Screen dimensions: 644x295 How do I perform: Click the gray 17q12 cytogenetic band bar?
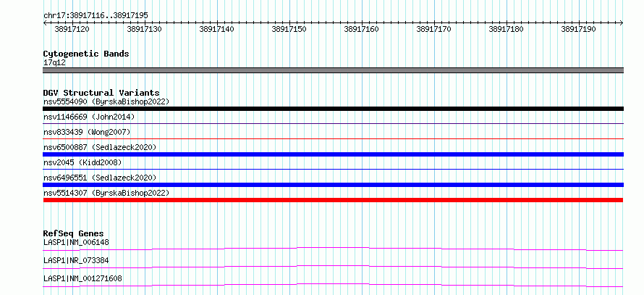[x=333, y=70]
